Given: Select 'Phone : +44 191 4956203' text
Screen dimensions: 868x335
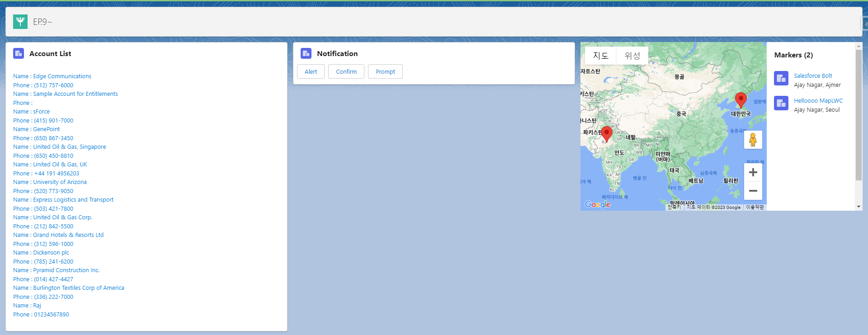Looking at the screenshot, I should click(46, 173).
